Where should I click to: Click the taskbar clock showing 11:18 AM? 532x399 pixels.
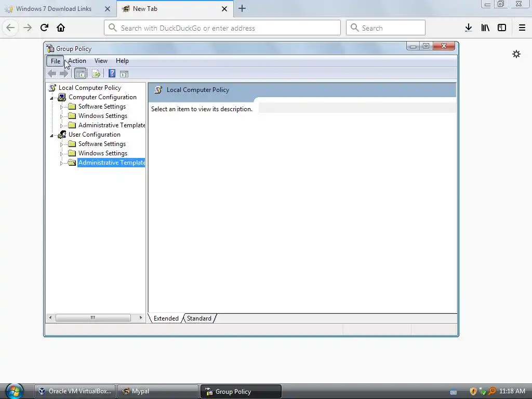512,391
